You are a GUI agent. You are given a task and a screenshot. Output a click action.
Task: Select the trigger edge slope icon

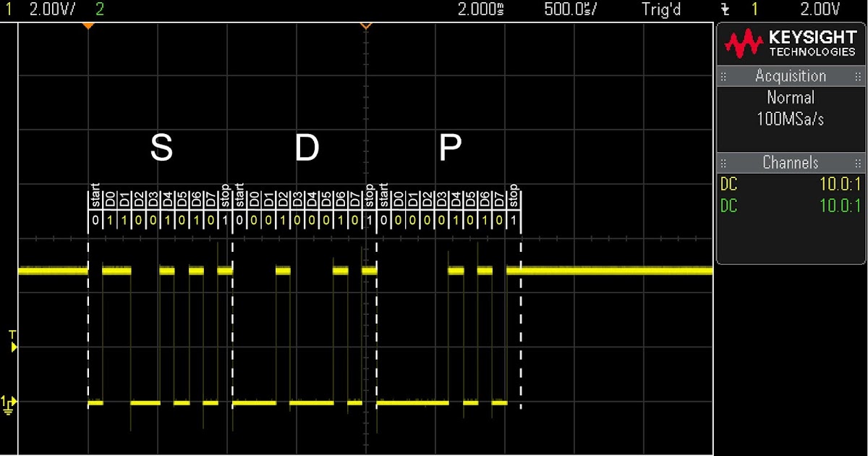coord(726,10)
